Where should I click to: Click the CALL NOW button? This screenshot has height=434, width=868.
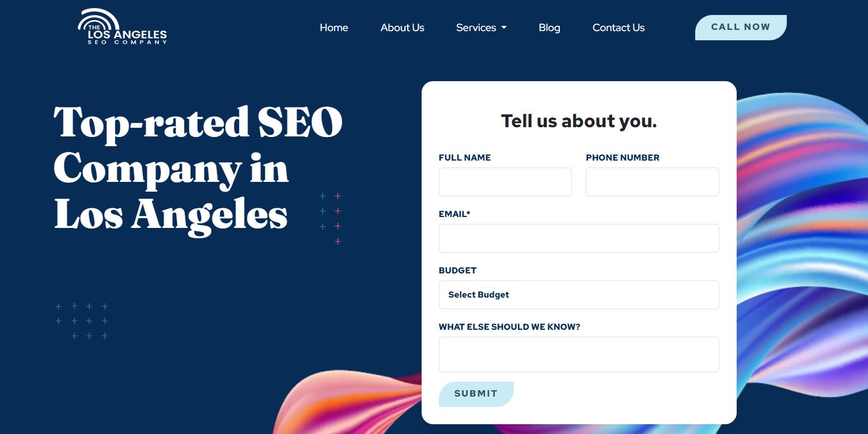[x=741, y=28]
